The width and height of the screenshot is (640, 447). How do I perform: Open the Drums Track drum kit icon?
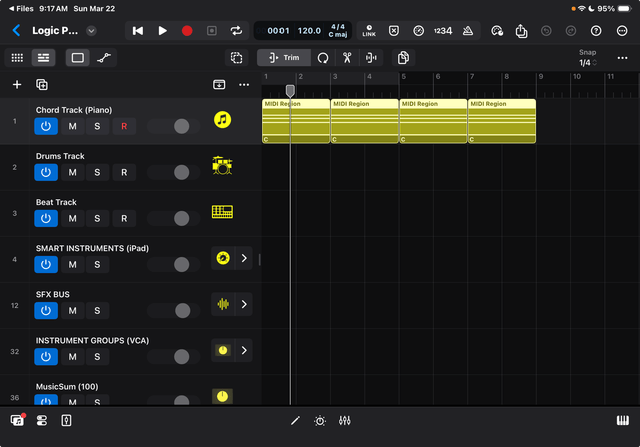tap(222, 166)
